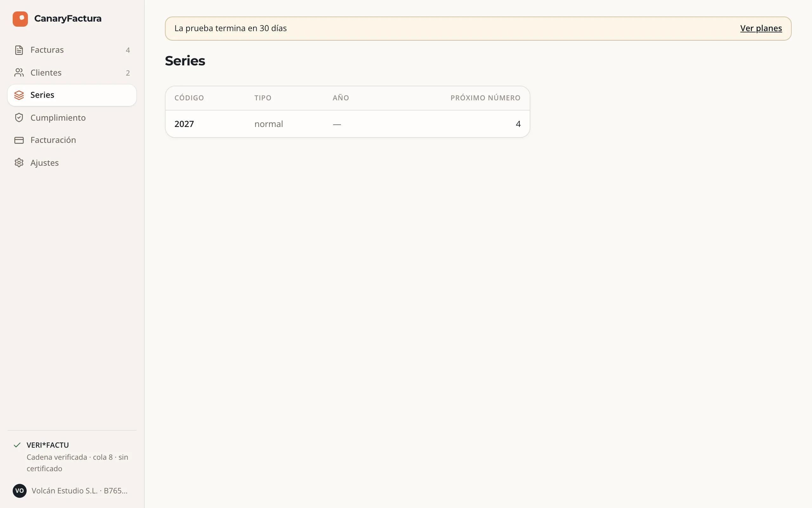The image size is (812, 508).
Task: Click the Cumplimiento shield icon
Action: (x=19, y=117)
